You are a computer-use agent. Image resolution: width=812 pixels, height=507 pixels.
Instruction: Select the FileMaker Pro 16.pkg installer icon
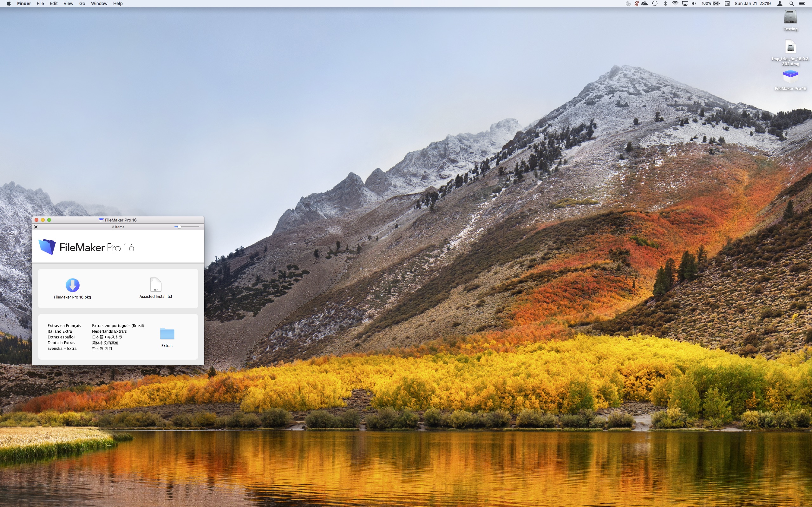72,286
